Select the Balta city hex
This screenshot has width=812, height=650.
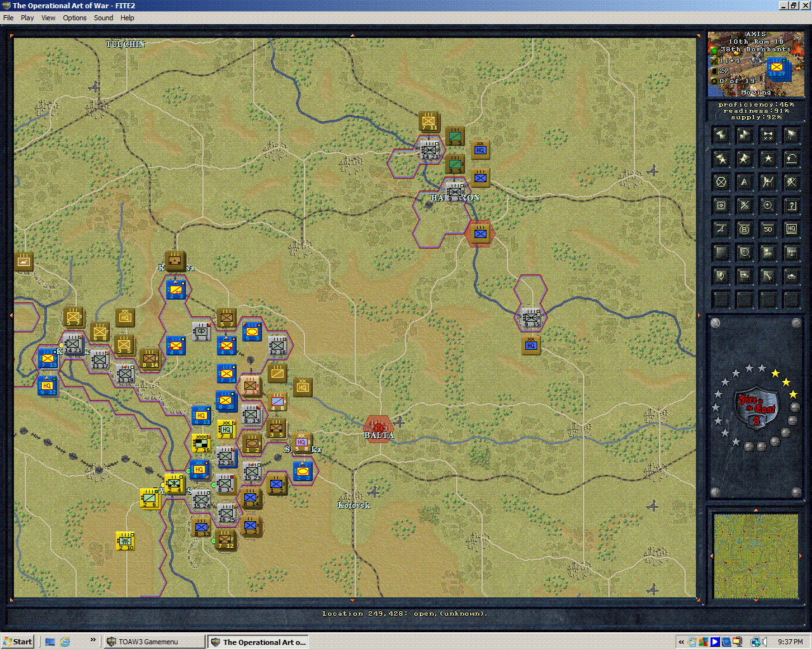(379, 429)
